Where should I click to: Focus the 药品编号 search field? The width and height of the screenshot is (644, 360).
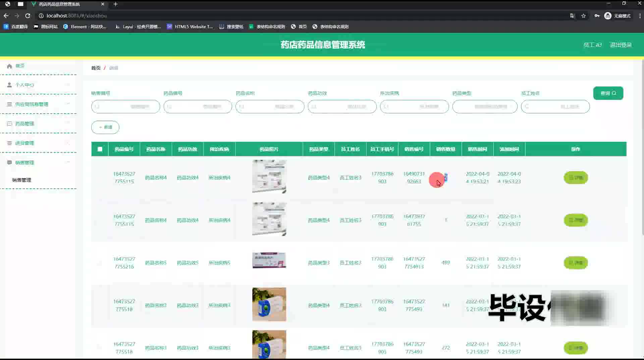198,106
